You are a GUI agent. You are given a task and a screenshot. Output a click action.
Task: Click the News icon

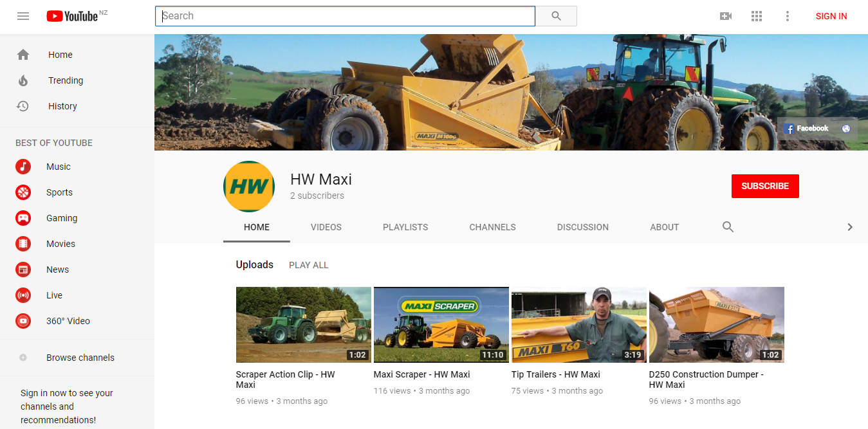pyautogui.click(x=23, y=269)
